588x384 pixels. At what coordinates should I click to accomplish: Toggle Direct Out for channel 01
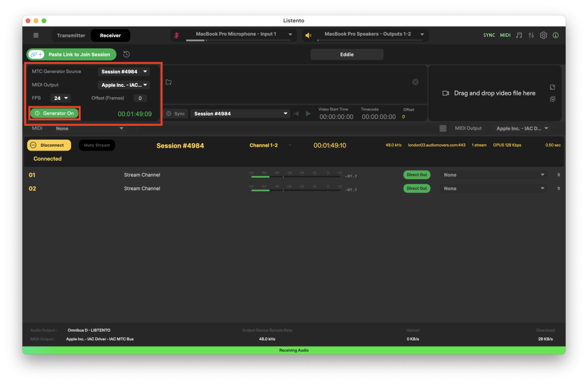click(x=417, y=175)
